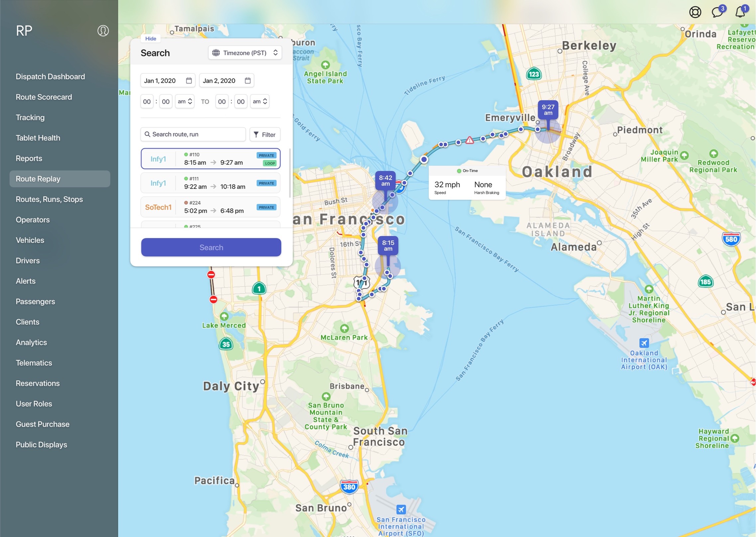Open the notifications bell icon
756x537 pixels.
tap(740, 12)
